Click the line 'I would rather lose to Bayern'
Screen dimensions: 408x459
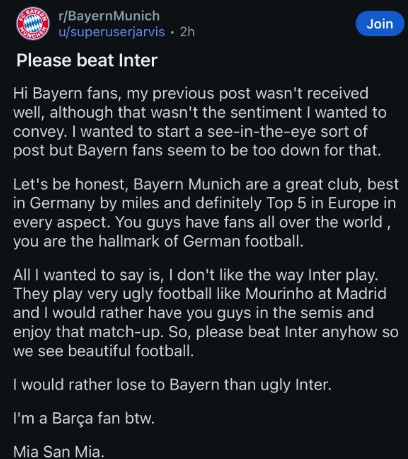pyautogui.click(x=172, y=385)
